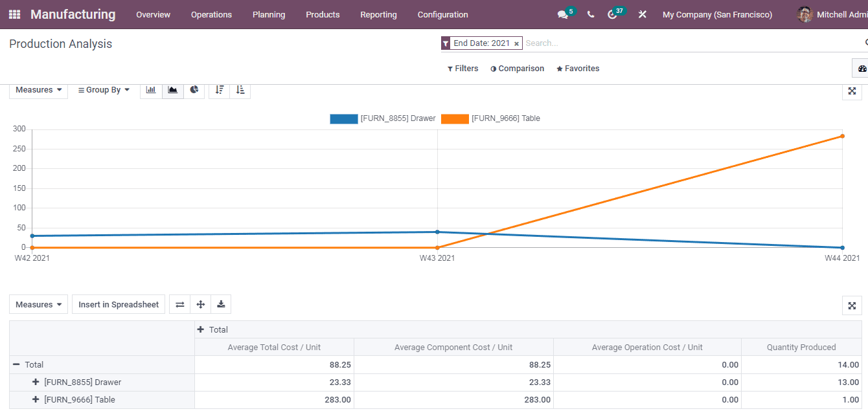
Task: Flip the pivot table axes
Action: click(x=179, y=304)
